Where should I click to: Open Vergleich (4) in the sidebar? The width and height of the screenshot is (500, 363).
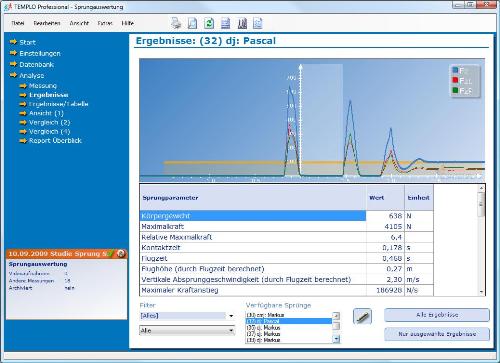50,131
